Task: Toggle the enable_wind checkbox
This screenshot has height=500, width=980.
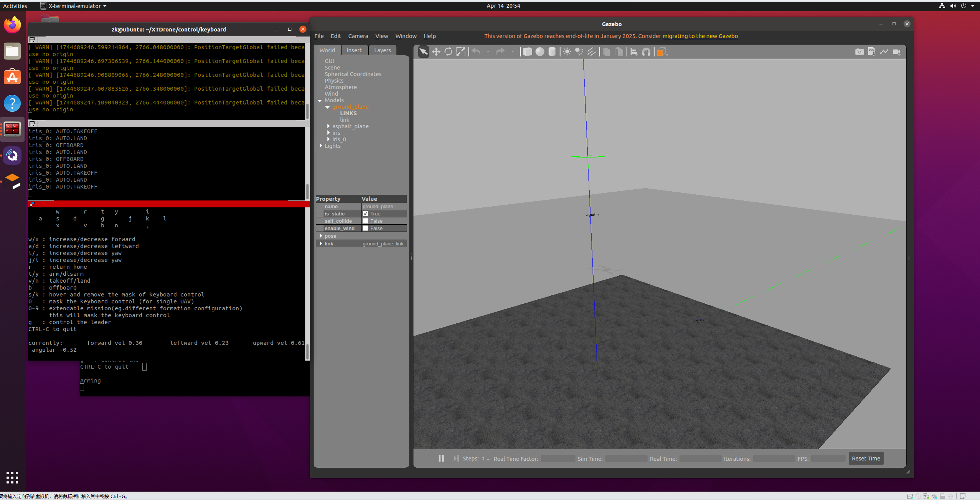Action: [365, 228]
